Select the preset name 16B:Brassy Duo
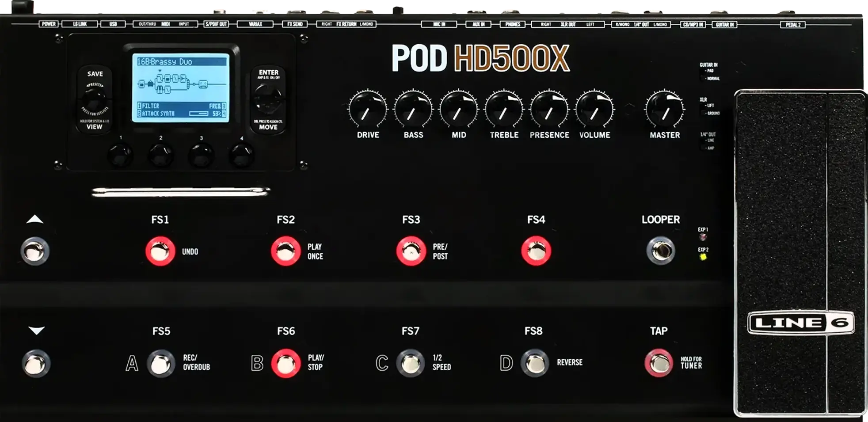This screenshot has height=422, width=868. pos(165,62)
